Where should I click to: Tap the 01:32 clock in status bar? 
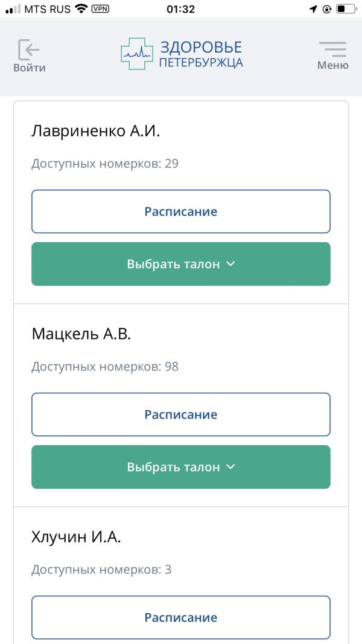[x=181, y=8]
